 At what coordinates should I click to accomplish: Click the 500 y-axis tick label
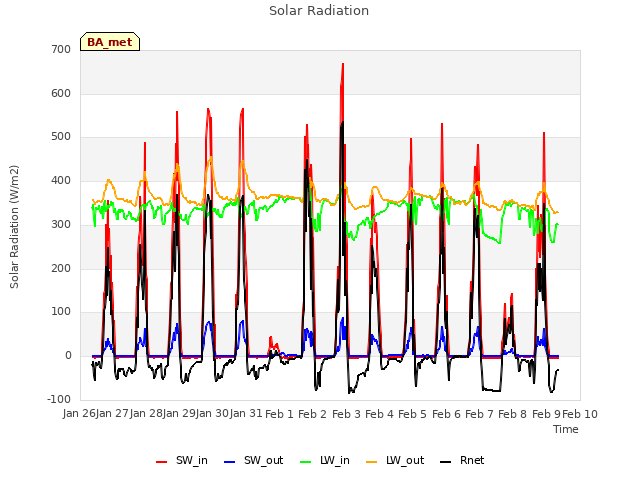click(61, 137)
